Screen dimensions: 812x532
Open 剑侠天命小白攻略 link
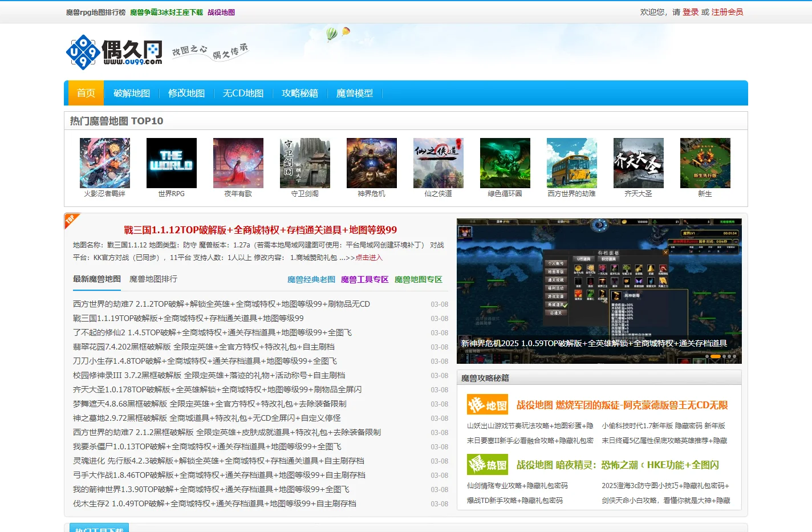[x=666, y=500]
